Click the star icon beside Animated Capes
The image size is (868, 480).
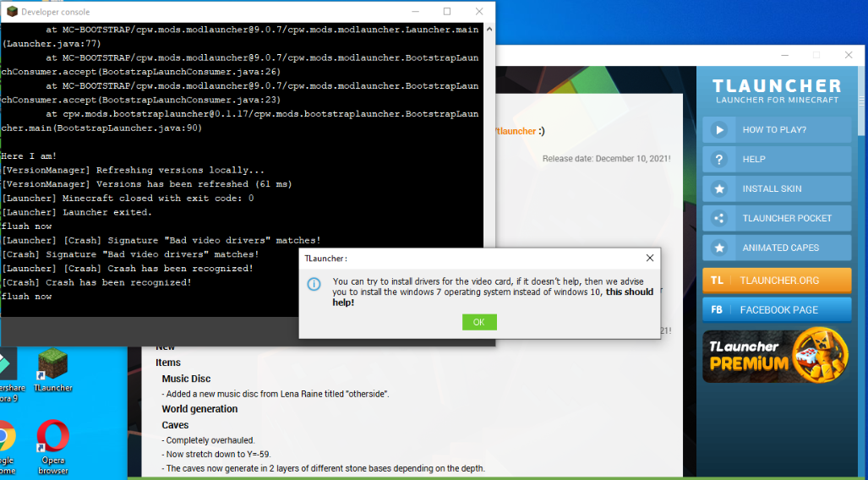tap(719, 248)
